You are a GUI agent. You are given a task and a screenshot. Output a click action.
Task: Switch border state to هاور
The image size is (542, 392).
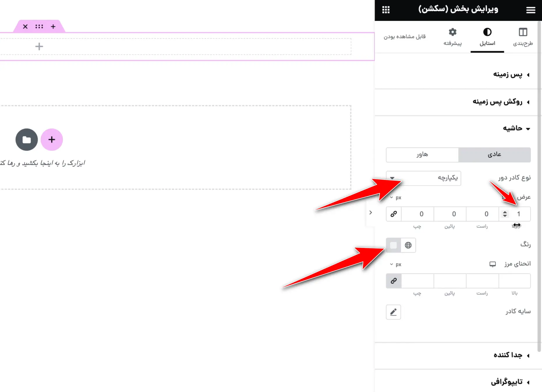tap(422, 155)
